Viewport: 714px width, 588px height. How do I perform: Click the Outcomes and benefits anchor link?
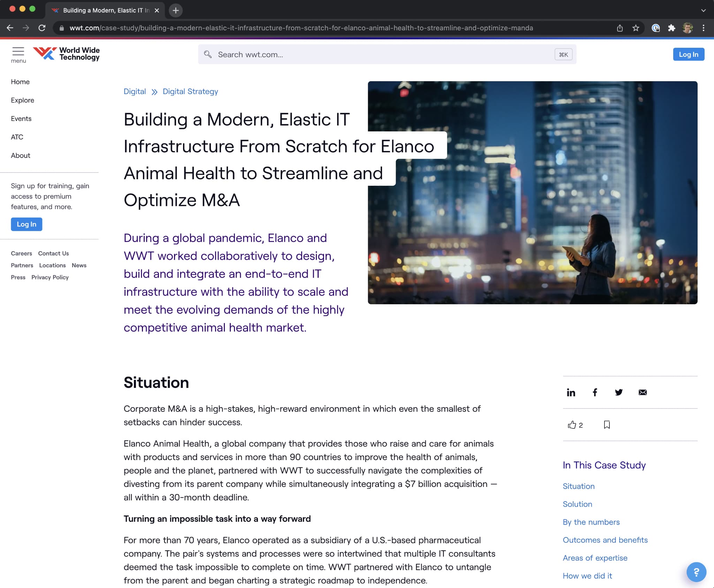coord(606,540)
